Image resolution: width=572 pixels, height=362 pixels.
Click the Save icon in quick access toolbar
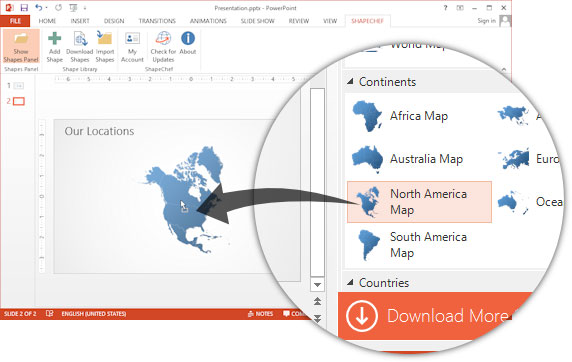pyautogui.click(x=24, y=8)
